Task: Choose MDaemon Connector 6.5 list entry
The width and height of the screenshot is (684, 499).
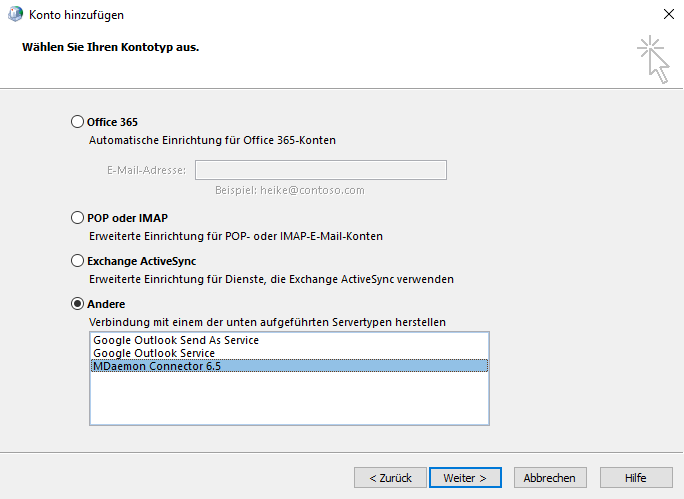Action: tap(156, 366)
